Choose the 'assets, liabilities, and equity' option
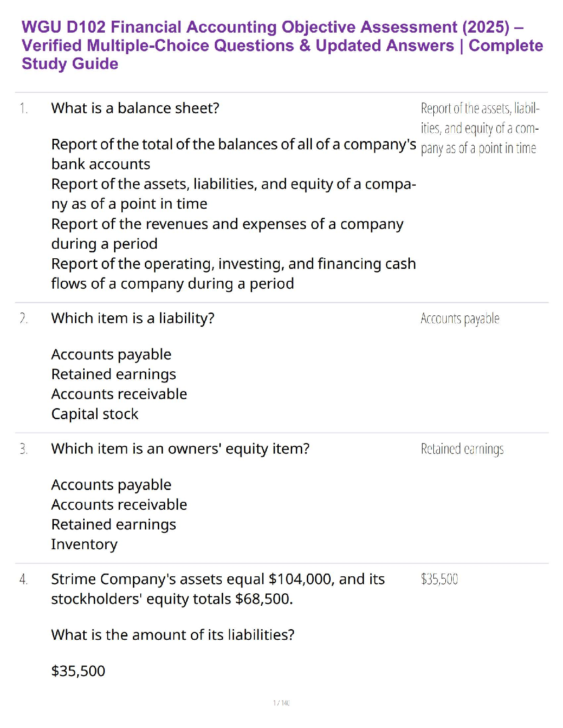The image size is (563, 728). pyautogui.click(x=233, y=193)
